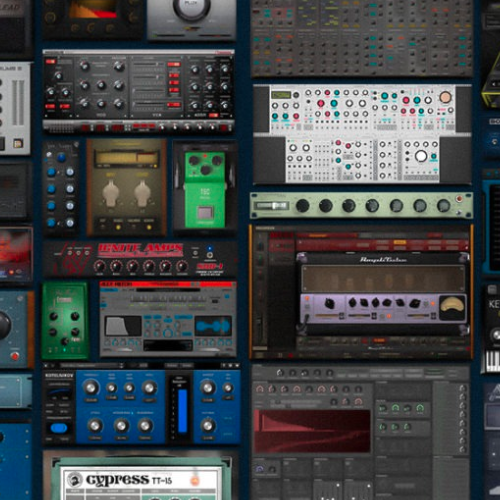Select the highlighted orange tab in AmpliTube header
Viewport: 500px width, 500px height.
pos(400,242)
